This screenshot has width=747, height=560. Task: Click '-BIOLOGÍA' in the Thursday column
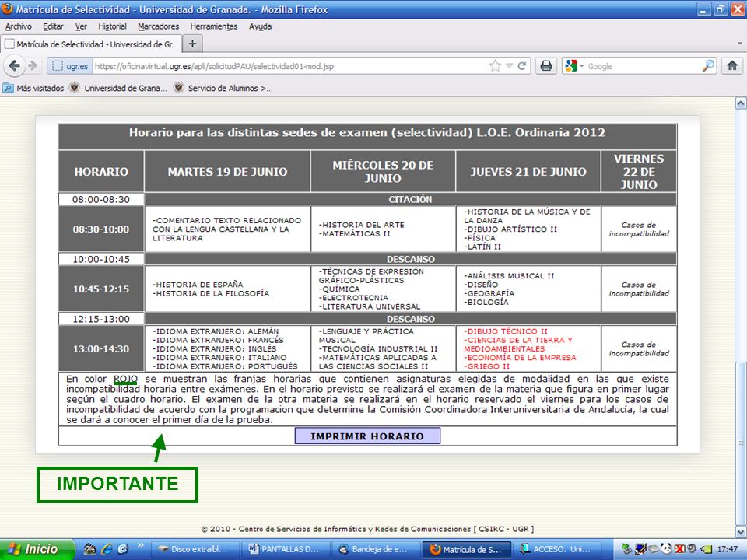tap(486, 302)
